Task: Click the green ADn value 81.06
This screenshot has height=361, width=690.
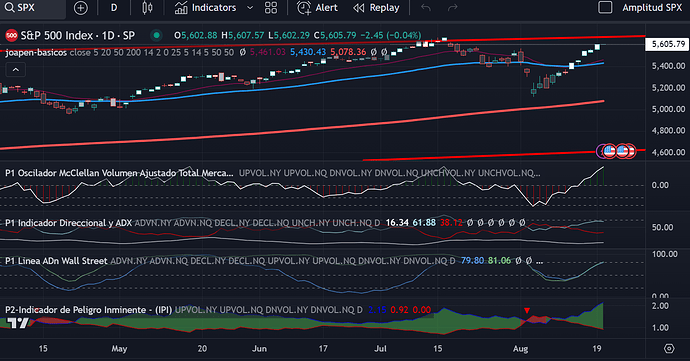Action: pyautogui.click(x=499, y=261)
